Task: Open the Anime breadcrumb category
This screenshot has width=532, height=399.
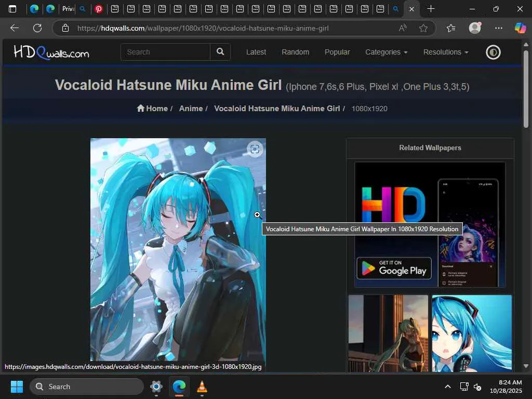Action: (191, 109)
